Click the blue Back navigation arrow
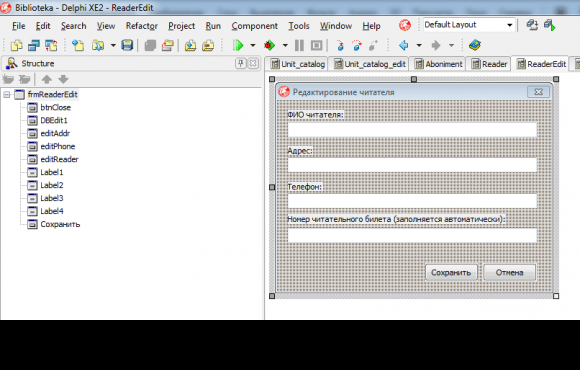This screenshot has height=370, width=580. (x=404, y=46)
